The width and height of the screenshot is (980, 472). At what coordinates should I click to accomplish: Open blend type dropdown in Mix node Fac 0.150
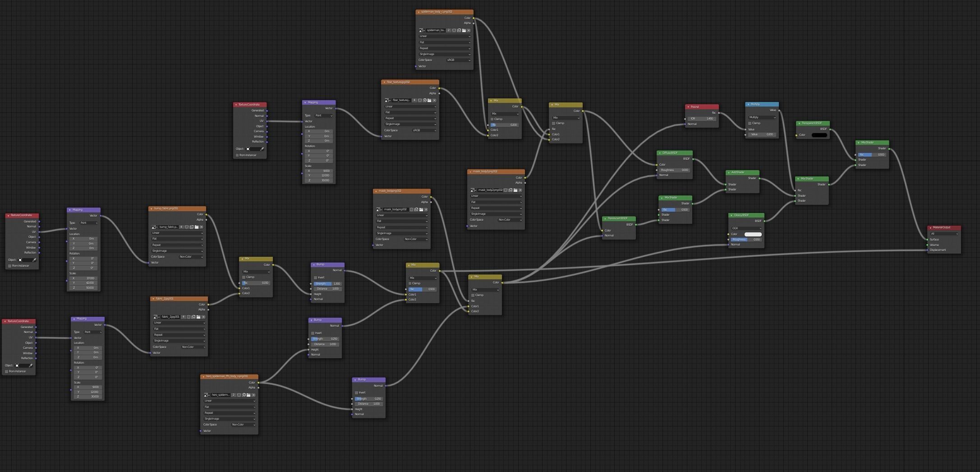[256, 272]
